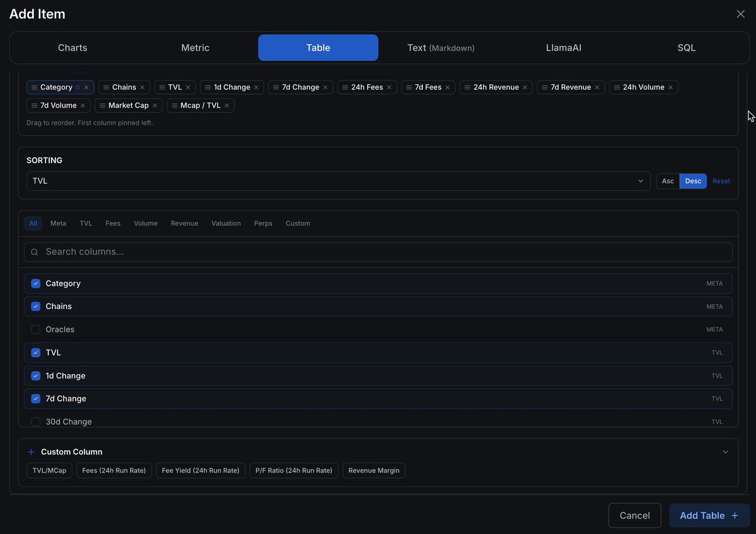Switch to the SQL tab
This screenshot has height=534, width=756.
click(x=687, y=48)
